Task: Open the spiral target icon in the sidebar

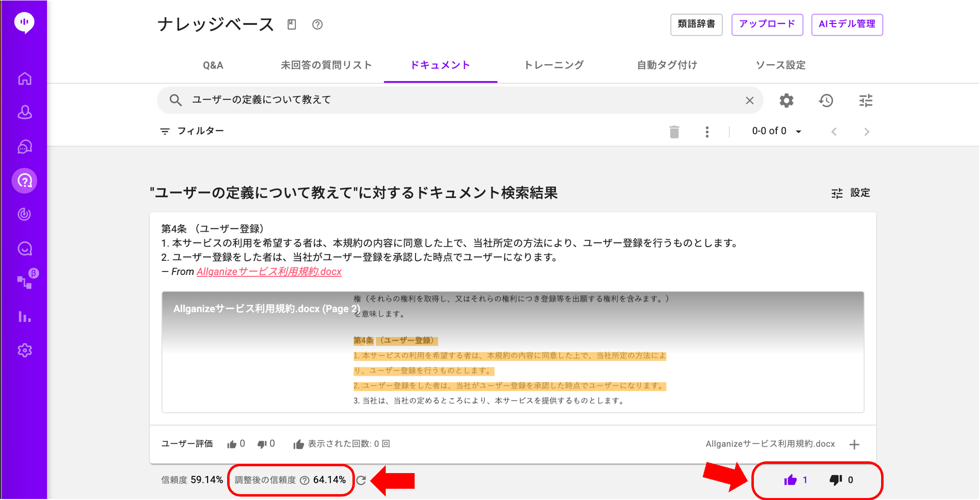Action: (24, 214)
